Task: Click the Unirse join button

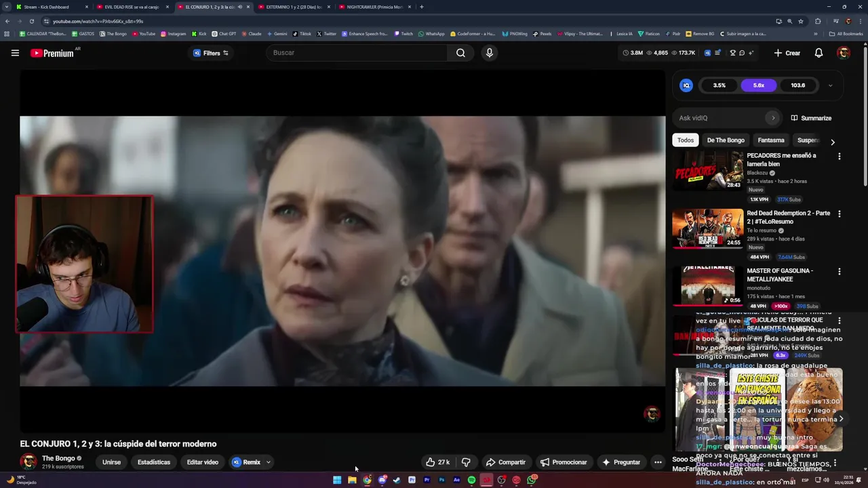Action: 111,462
